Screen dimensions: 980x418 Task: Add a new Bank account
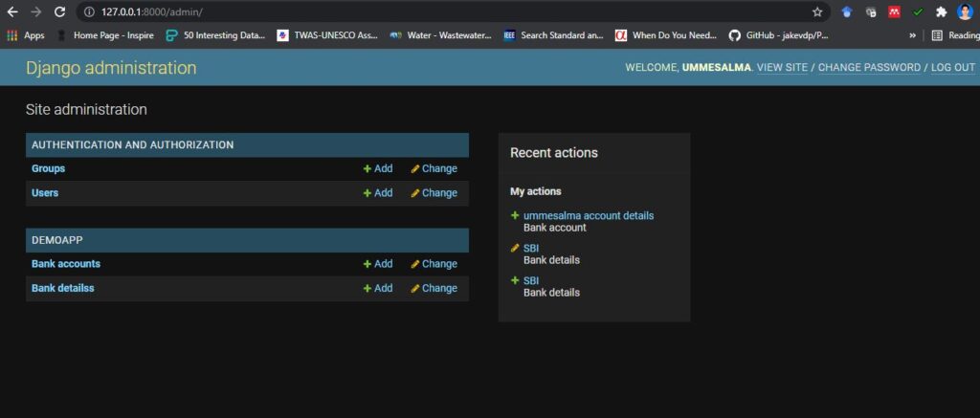(378, 264)
